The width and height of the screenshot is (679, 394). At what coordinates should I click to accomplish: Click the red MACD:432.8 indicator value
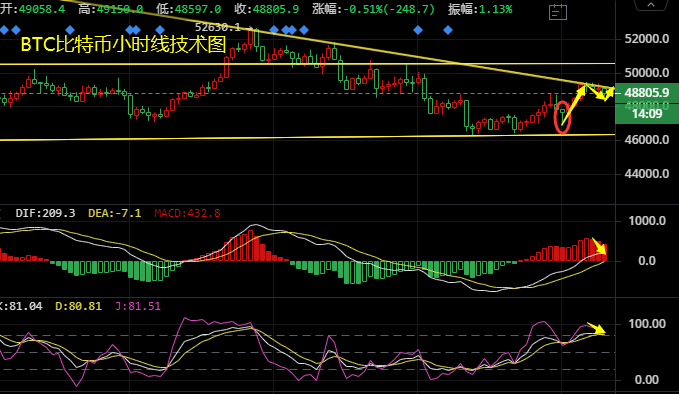[x=187, y=213]
